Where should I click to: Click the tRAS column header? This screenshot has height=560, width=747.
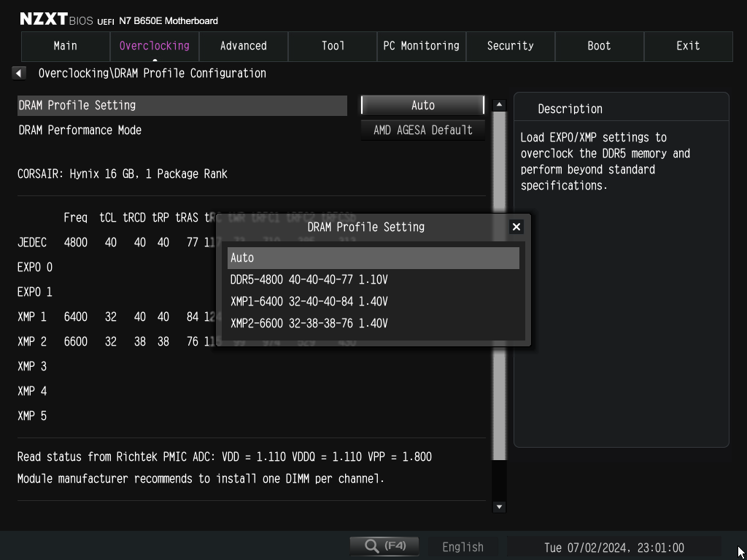[x=187, y=218]
